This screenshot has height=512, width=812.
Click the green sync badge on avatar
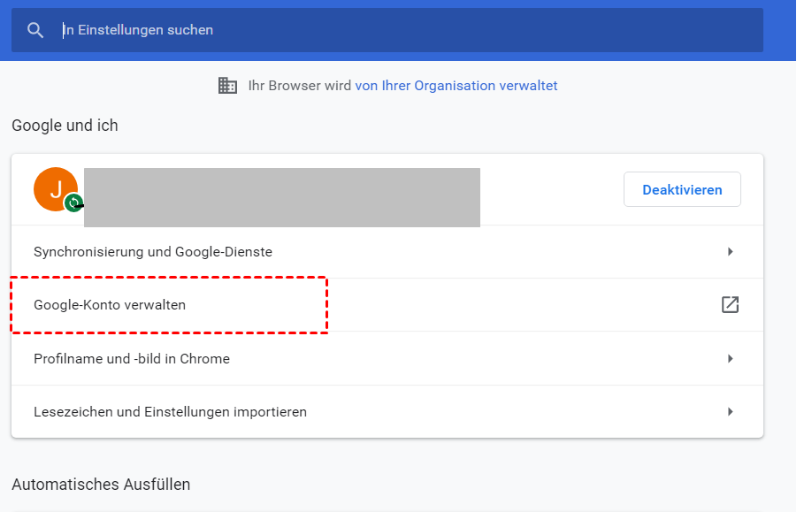point(74,203)
